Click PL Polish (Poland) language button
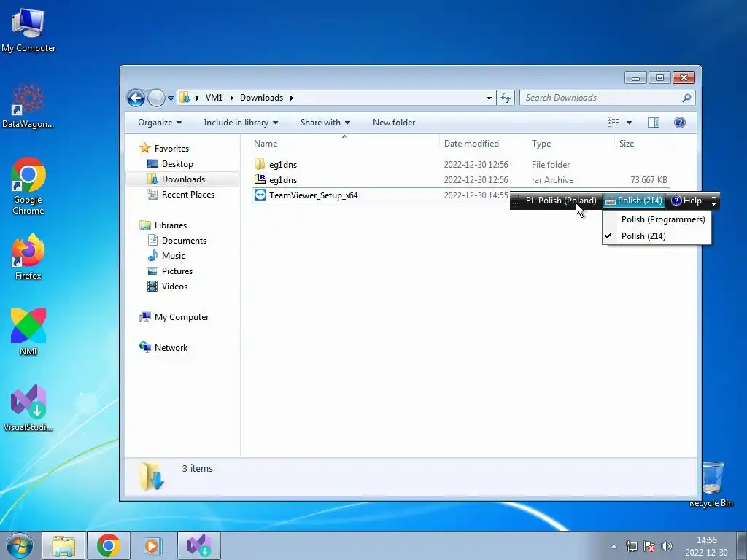This screenshot has height=560, width=747. pyautogui.click(x=561, y=201)
